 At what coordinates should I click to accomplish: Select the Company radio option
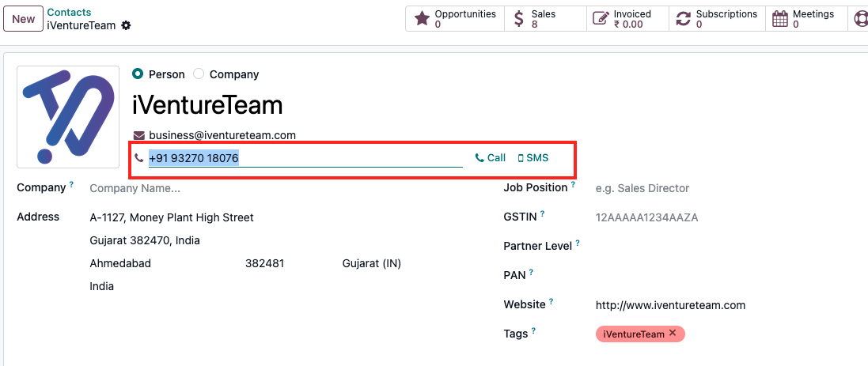(x=199, y=74)
